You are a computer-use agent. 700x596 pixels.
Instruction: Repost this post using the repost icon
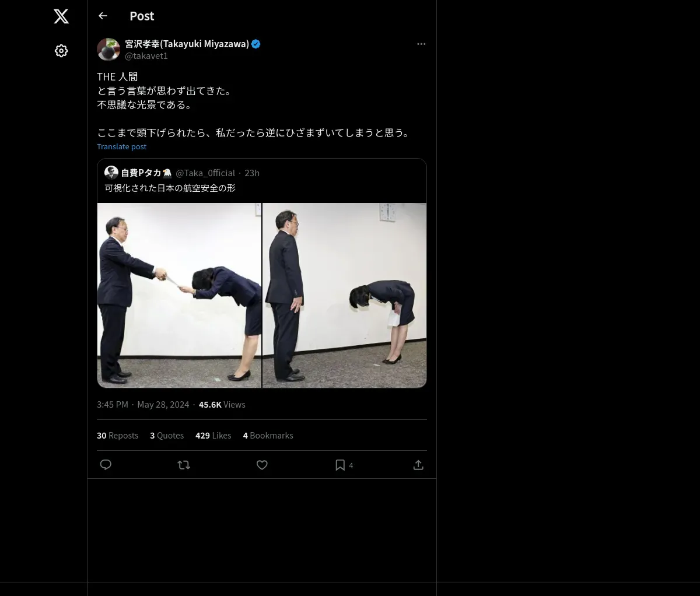tap(184, 465)
